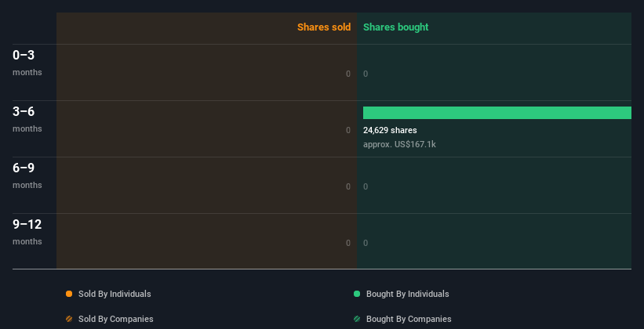The width and height of the screenshot is (644, 329).
Task: Toggle the Sold By Companies legend label
Action: point(115,319)
